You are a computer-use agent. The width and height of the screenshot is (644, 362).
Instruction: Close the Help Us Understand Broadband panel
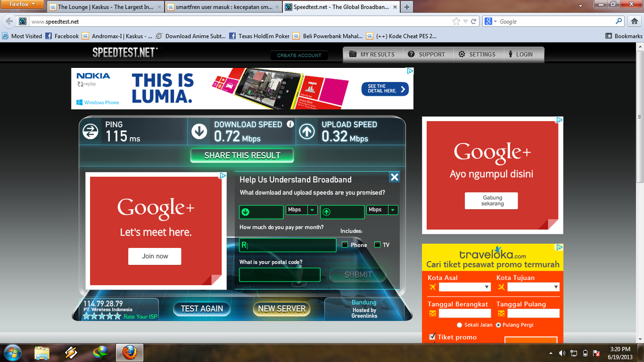point(394,177)
